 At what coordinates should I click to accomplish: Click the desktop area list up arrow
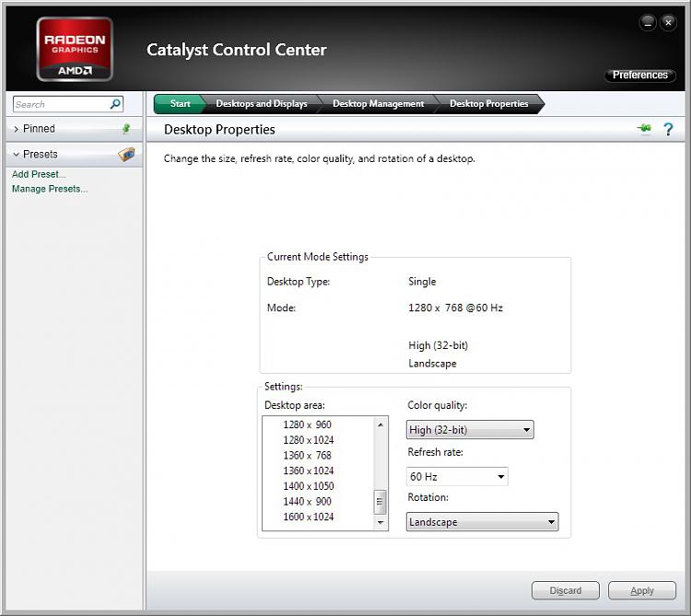381,424
